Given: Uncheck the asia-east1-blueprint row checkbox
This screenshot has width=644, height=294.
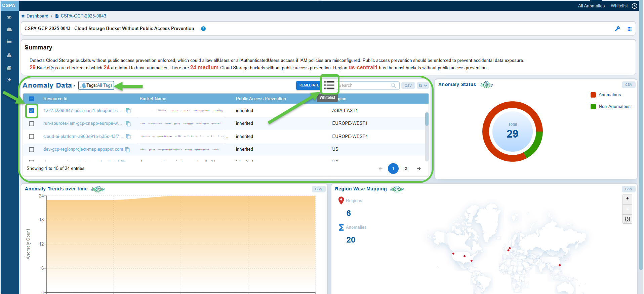Looking at the screenshot, I should (32, 111).
